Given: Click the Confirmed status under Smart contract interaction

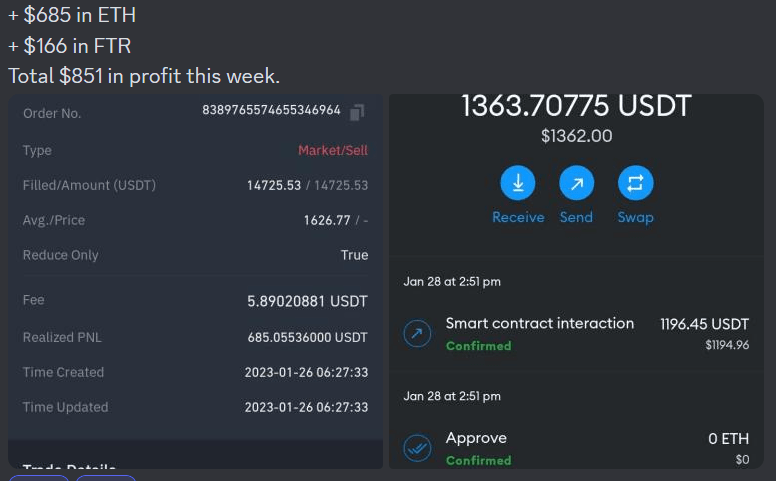Looking at the screenshot, I should [479, 346].
